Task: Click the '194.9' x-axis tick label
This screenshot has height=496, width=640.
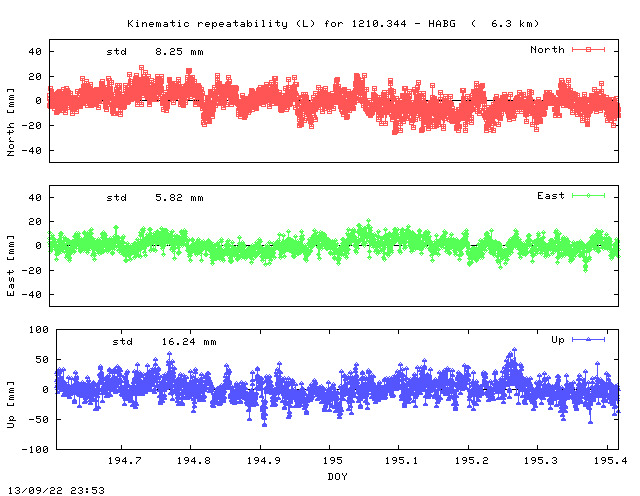Action: coord(264,460)
